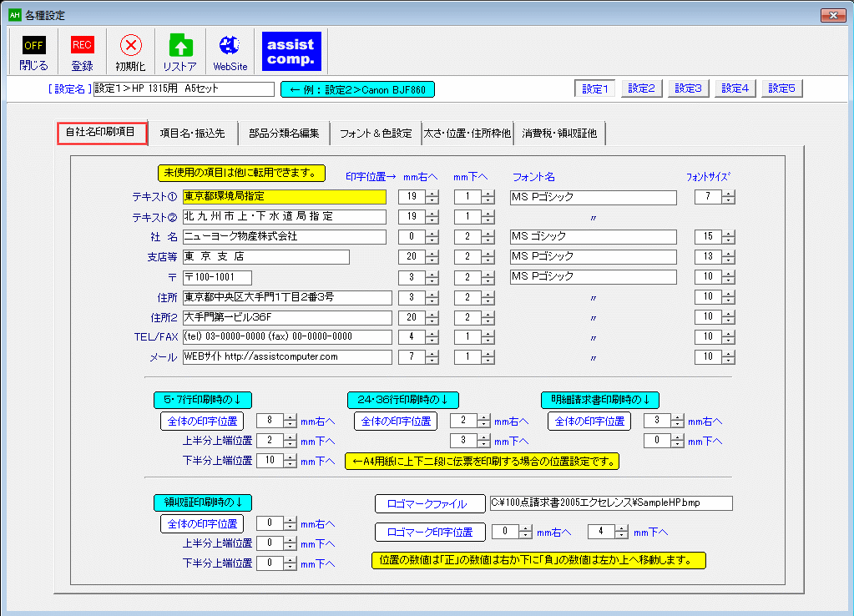Click the MS ゴシック font name field for 社名
The image size is (854, 616).
pyautogui.click(x=592, y=237)
